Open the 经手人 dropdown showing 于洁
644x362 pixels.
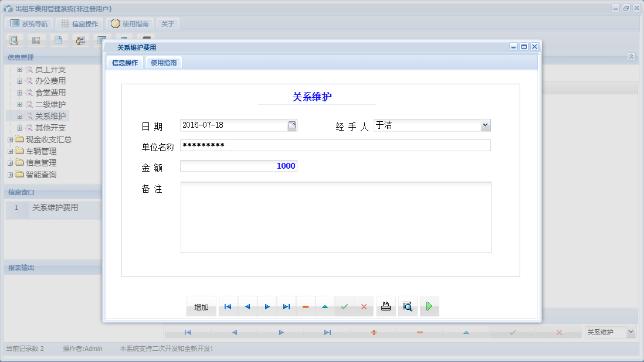pyautogui.click(x=486, y=125)
